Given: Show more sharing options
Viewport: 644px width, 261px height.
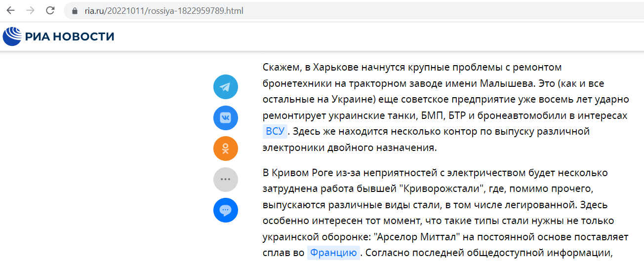Looking at the screenshot, I should (226, 180).
